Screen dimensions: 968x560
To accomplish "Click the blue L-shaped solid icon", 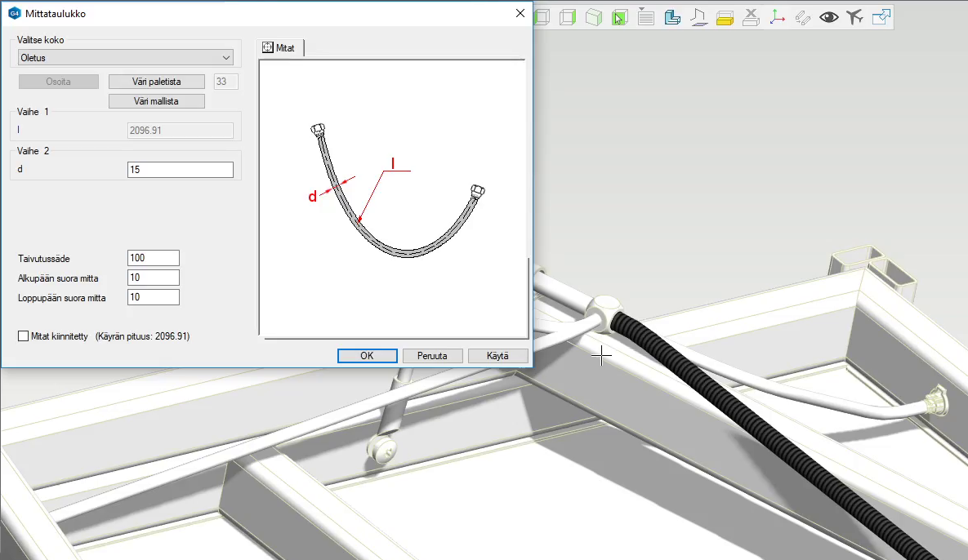I will 672,16.
